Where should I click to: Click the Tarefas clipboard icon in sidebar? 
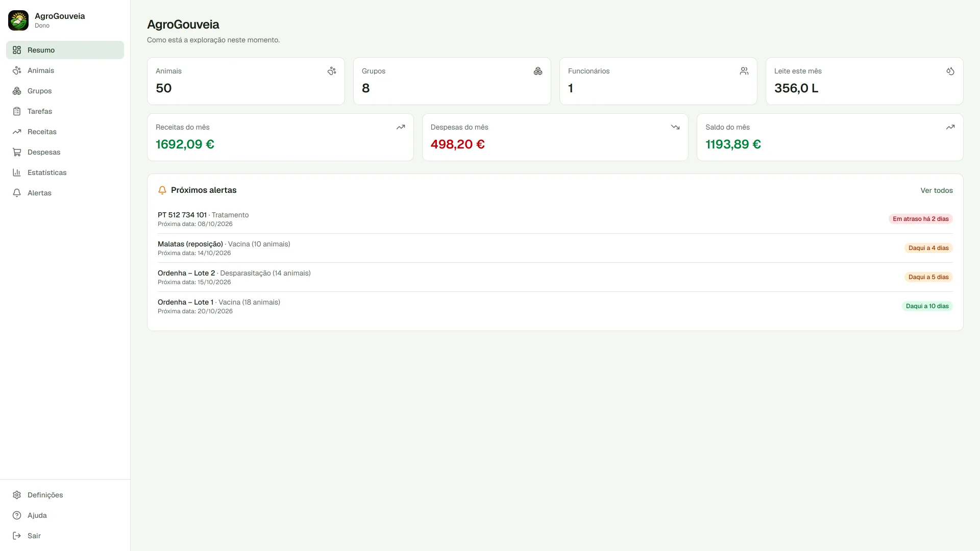tap(17, 111)
